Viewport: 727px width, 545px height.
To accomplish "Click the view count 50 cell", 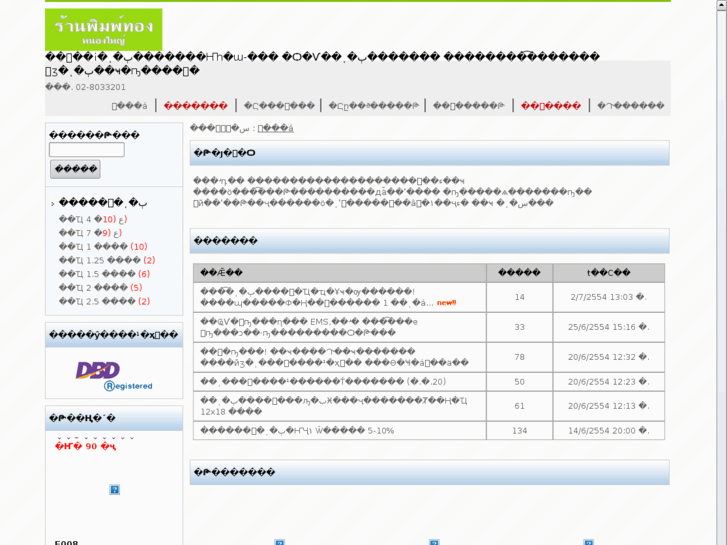I will coord(519,381).
